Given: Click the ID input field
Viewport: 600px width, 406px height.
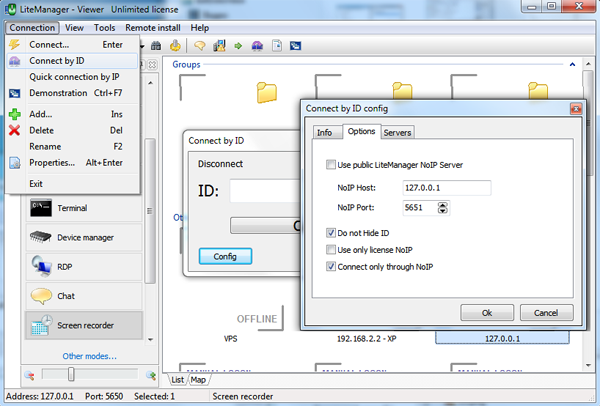Looking at the screenshot, I should point(265,191).
